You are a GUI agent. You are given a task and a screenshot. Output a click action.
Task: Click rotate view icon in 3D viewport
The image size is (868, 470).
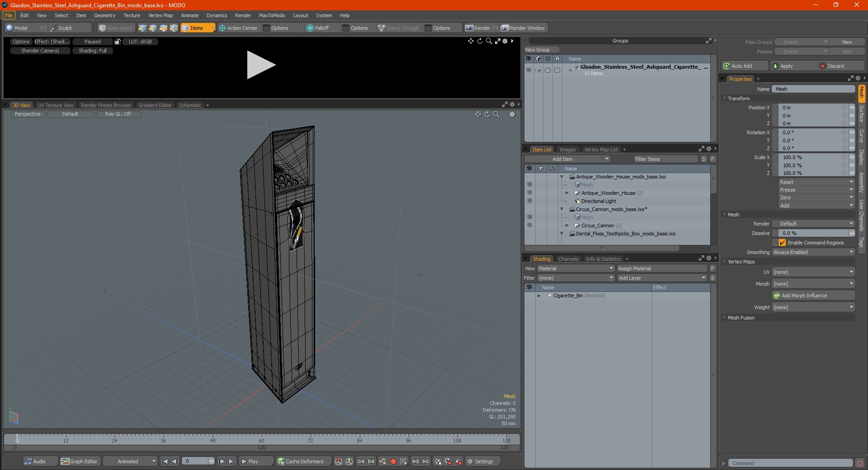[x=487, y=114]
